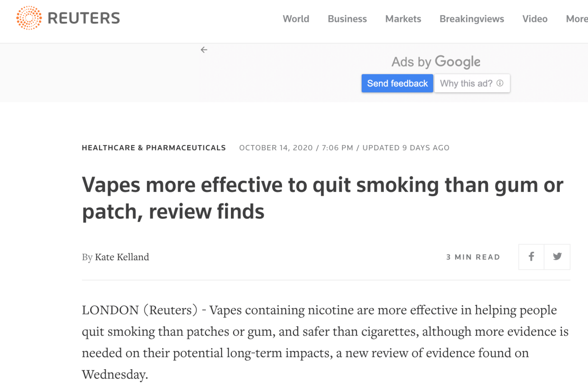Select Breakingviews in the top navigation
This screenshot has height=391, width=588.
[472, 19]
